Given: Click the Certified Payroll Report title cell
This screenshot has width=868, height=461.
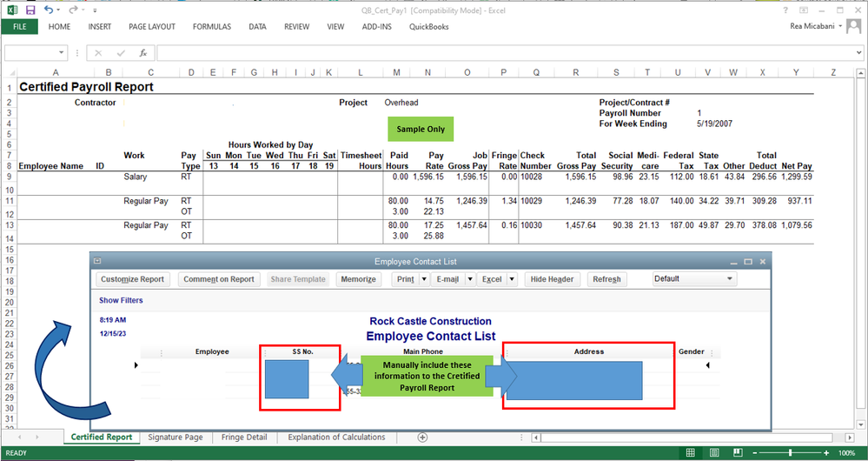Looking at the screenshot, I should (x=86, y=87).
